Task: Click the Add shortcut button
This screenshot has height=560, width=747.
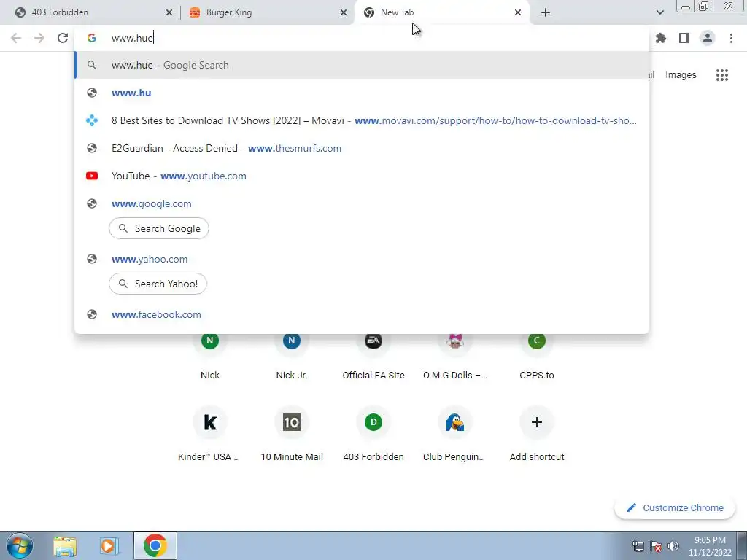Action: (537, 435)
